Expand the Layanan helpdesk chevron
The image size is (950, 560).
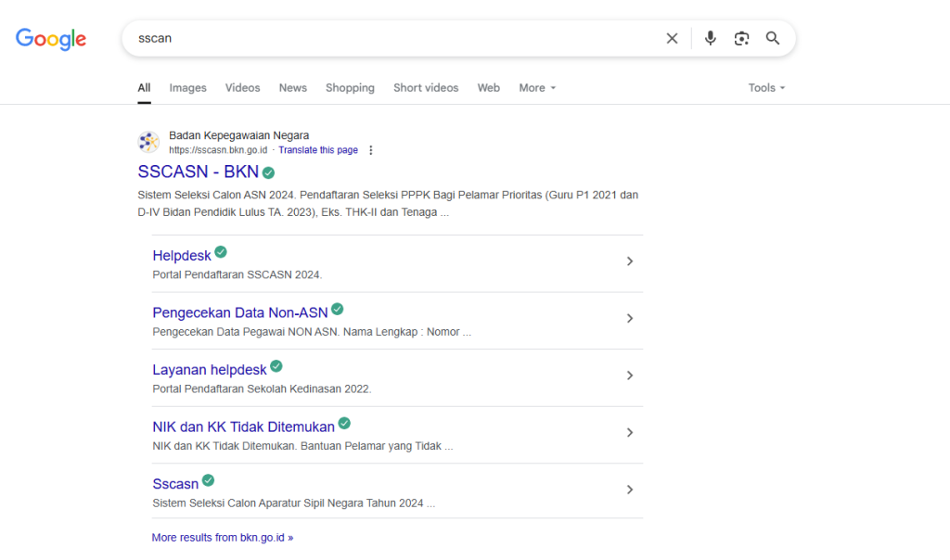coord(630,375)
